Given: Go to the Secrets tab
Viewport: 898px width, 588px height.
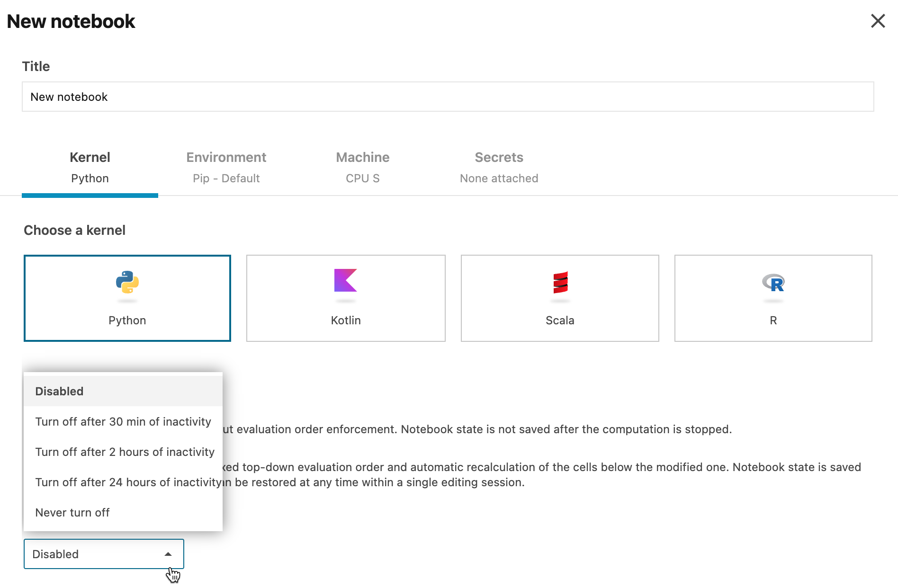Looking at the screenshot, I should click(x=499, y=167).
